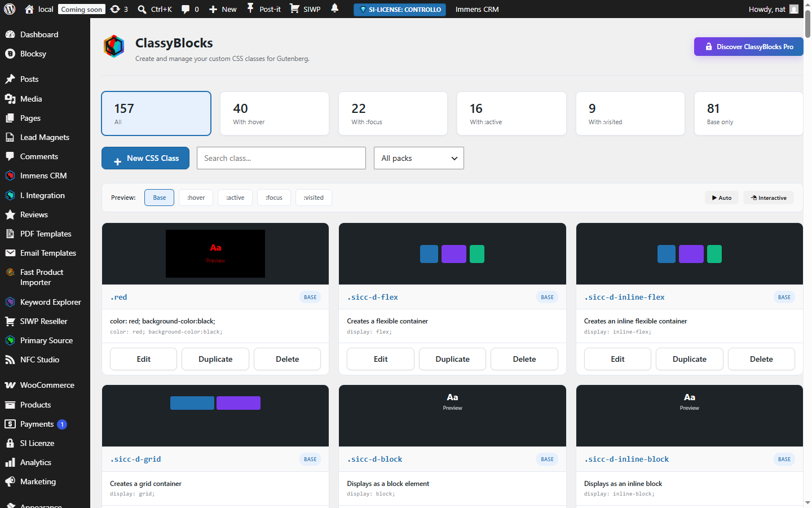Edit the .sicc-d-inline-flex class
The width and height of the screenshot is (812, 508).
(x=617, y=359)
